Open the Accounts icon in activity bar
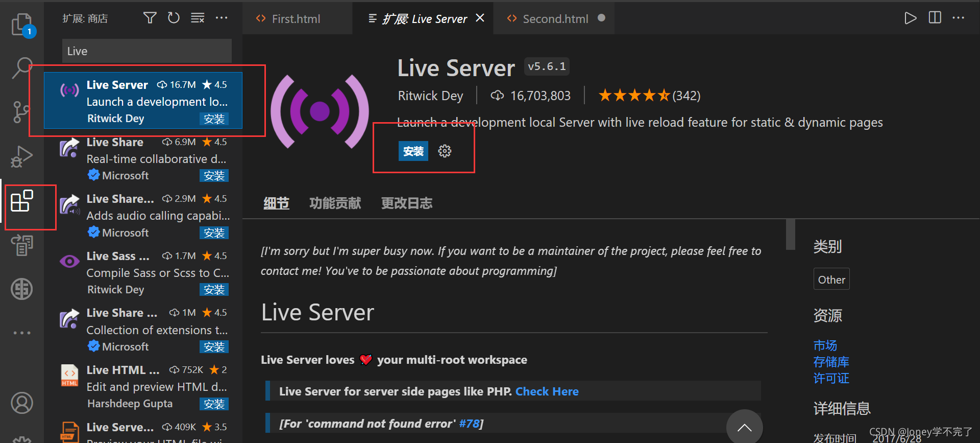The width and height of the screenshot is (980, 443). point(22,403)
